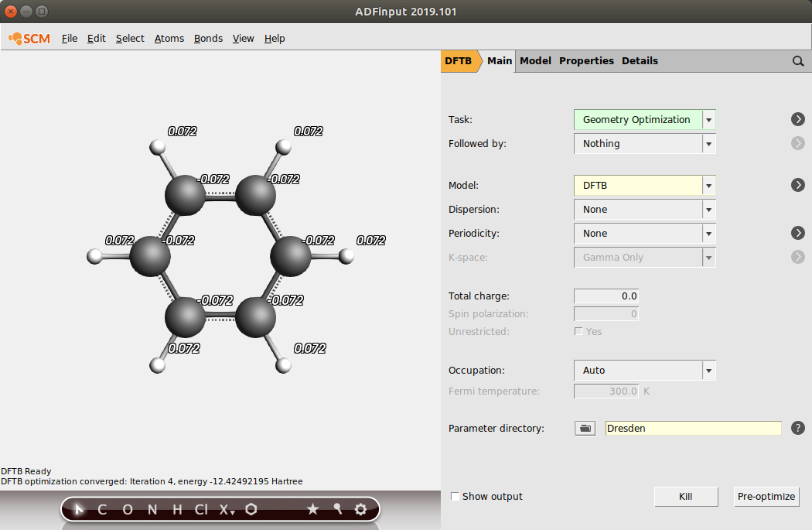Open the Select menu
This screenshot has height=530, width=812.
click(130, 39)
